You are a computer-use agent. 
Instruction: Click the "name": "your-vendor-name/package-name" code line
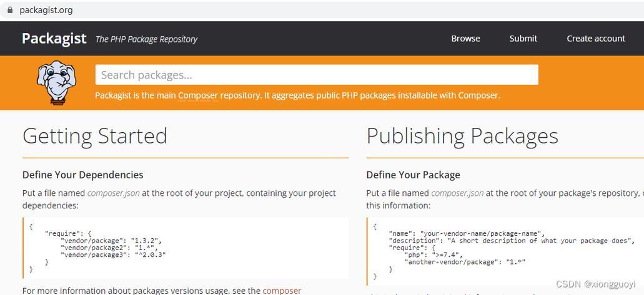click(x=467, y=233)
